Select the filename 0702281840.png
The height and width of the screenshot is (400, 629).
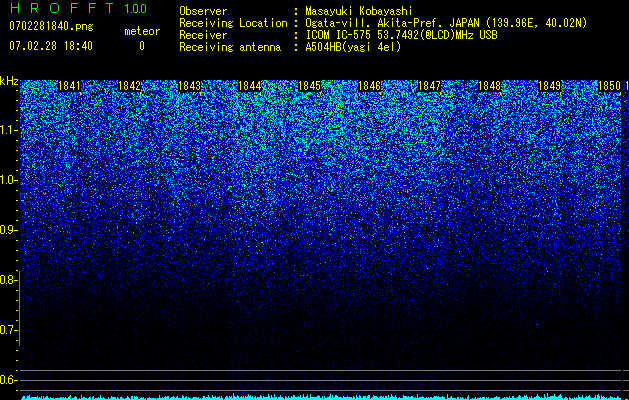pyautogui.click(x=51, y=26)
